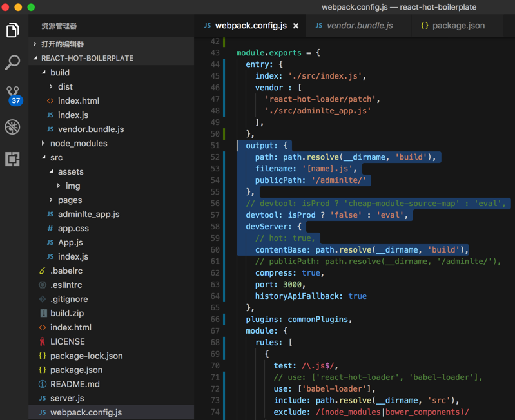Switch to the package.json tab
This screenshot has width=515, height=420.
point(458,26)
